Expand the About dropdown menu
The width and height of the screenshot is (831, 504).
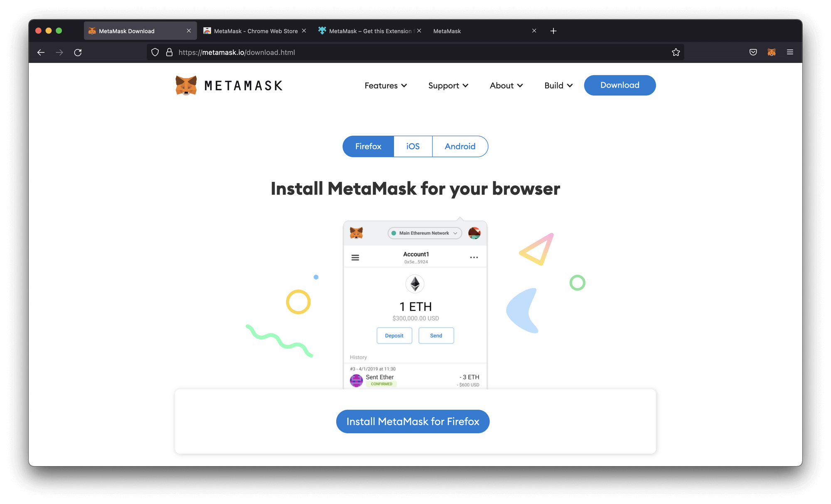[x=506, y=85]
